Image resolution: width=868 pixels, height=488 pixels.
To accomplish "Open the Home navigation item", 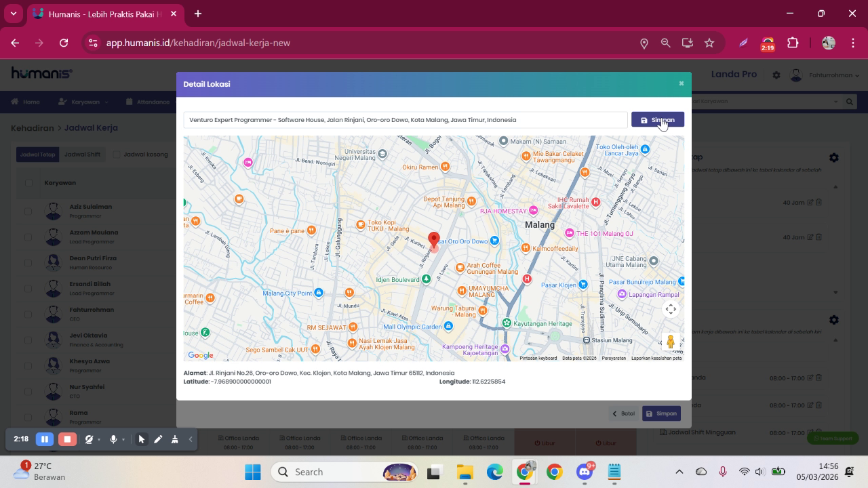I will coord(26,102).
